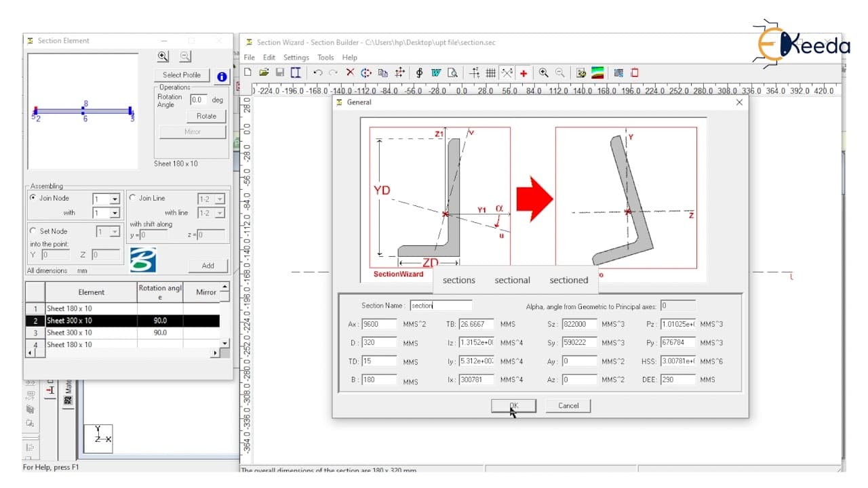Click the TB field showing 26.6667
The width and height of the screenshot is (868, 488).
coord(477,324)
